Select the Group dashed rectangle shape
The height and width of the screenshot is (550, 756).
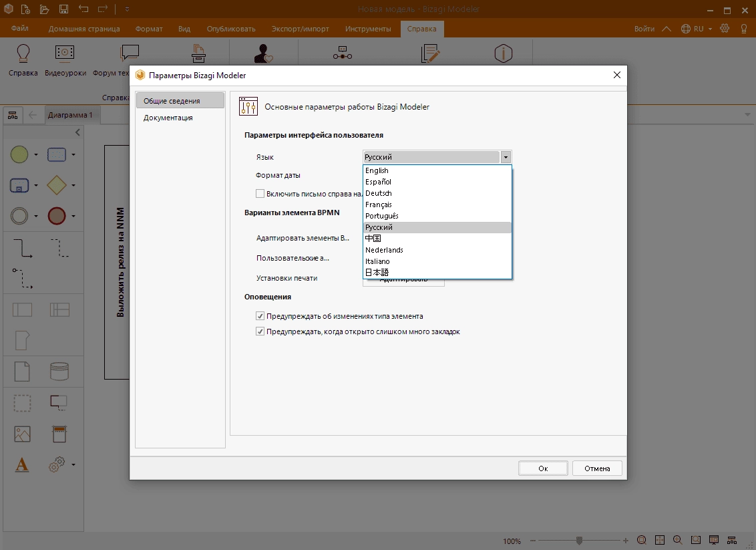point(22,403)
